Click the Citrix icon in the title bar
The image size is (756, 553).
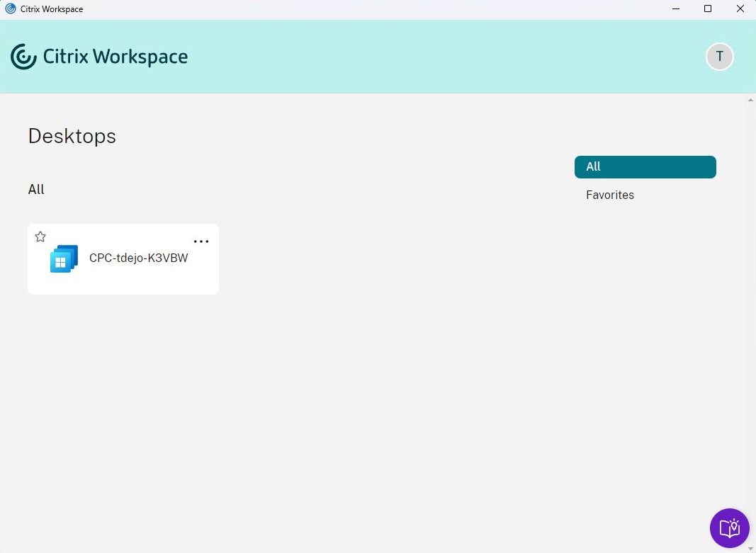pyautogui.click(x=10, y=8)
